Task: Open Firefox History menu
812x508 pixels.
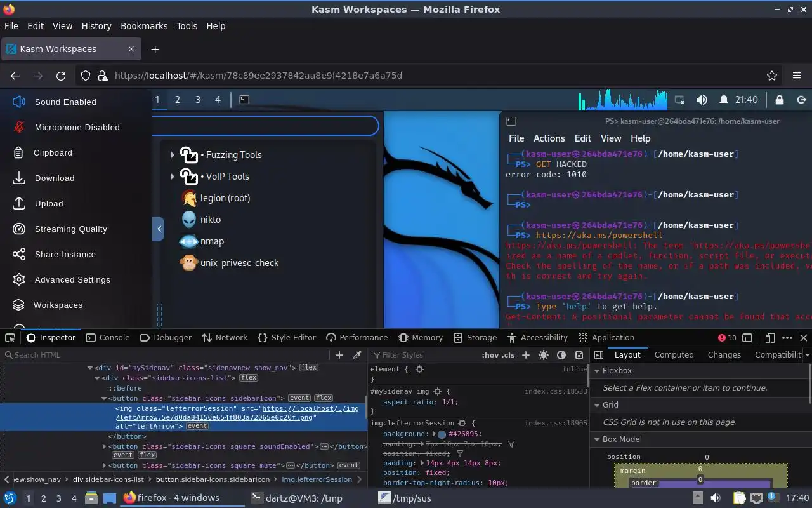Action: 96,26
